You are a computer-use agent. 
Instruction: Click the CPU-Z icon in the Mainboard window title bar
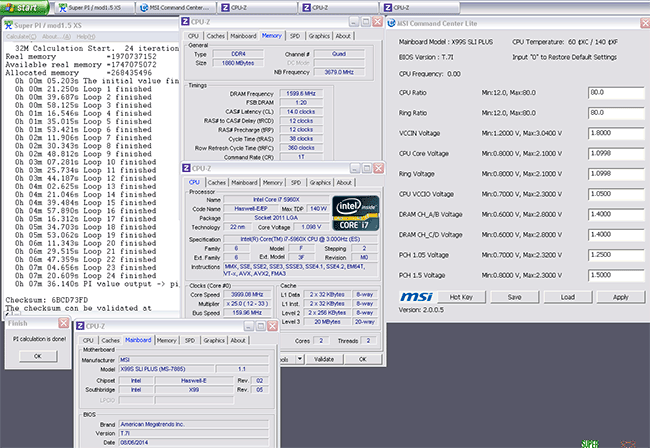coord(79,326)
